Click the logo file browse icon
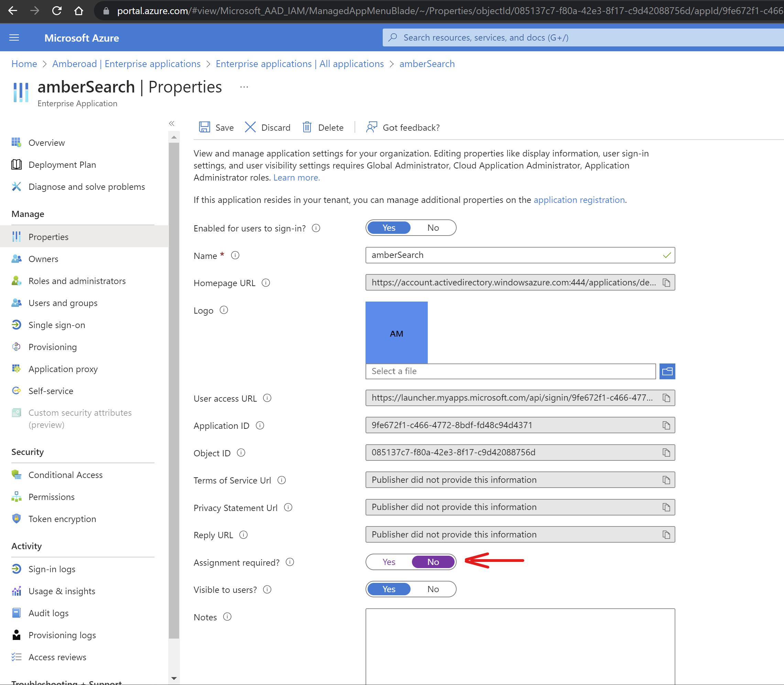This screenshot has width=784, height=685. 667,371
